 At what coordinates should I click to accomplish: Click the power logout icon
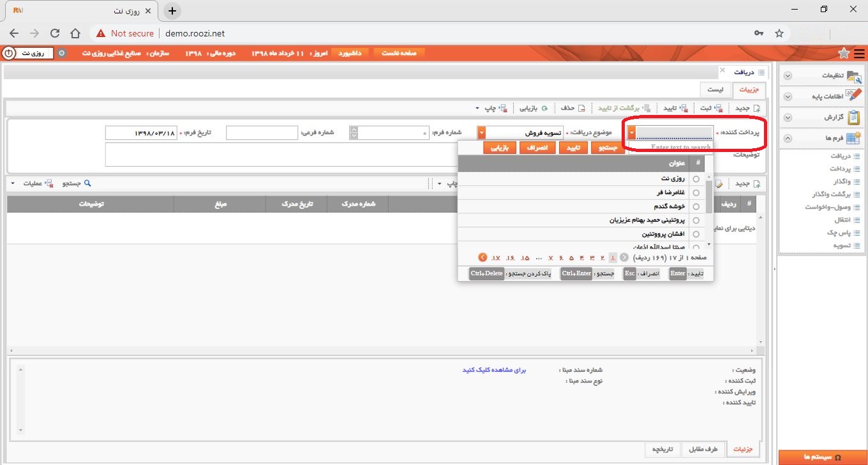8,53
